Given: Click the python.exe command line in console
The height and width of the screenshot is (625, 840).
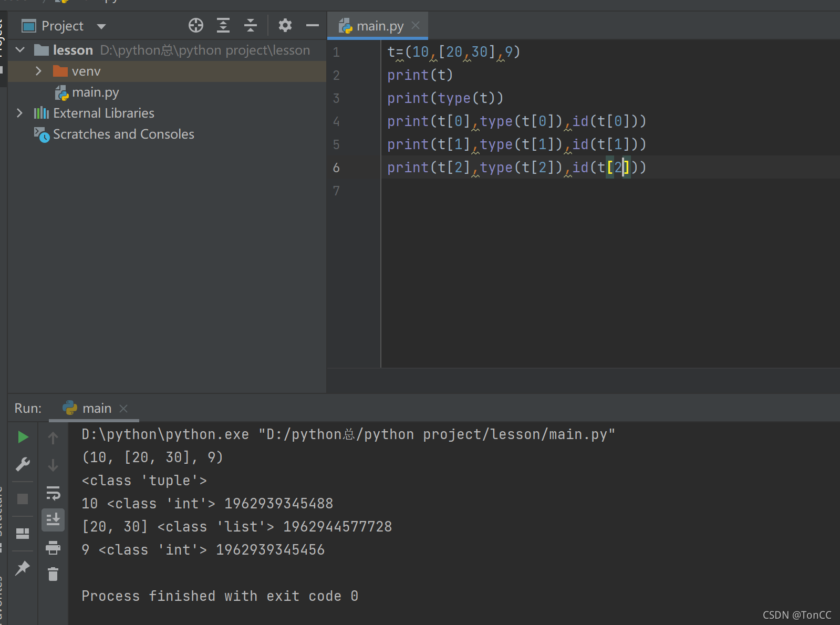Looking at the screenshot, I should pos(348,434).
